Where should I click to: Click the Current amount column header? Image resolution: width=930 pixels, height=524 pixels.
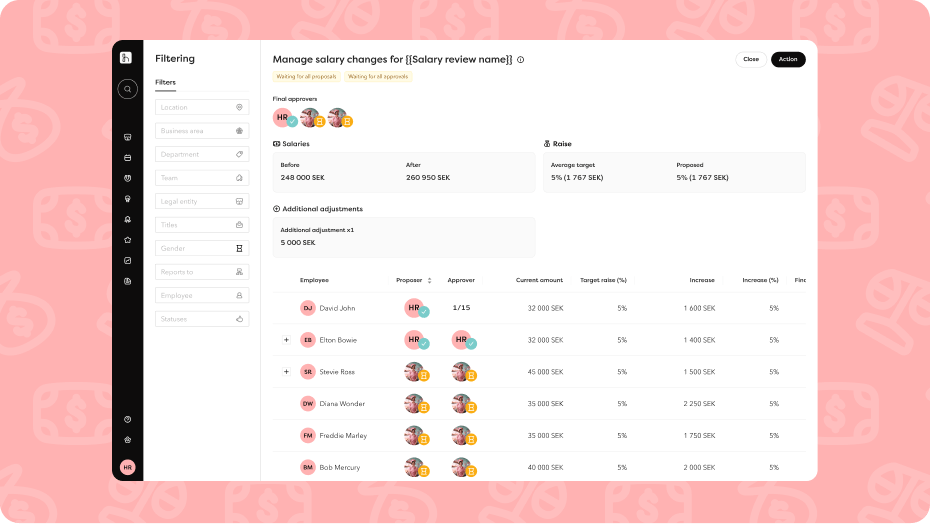pyautogui.click(x=539, y=280)
